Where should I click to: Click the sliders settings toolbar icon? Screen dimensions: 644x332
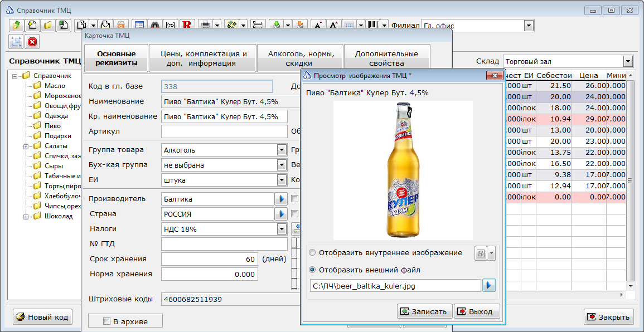tap(258, 25)
